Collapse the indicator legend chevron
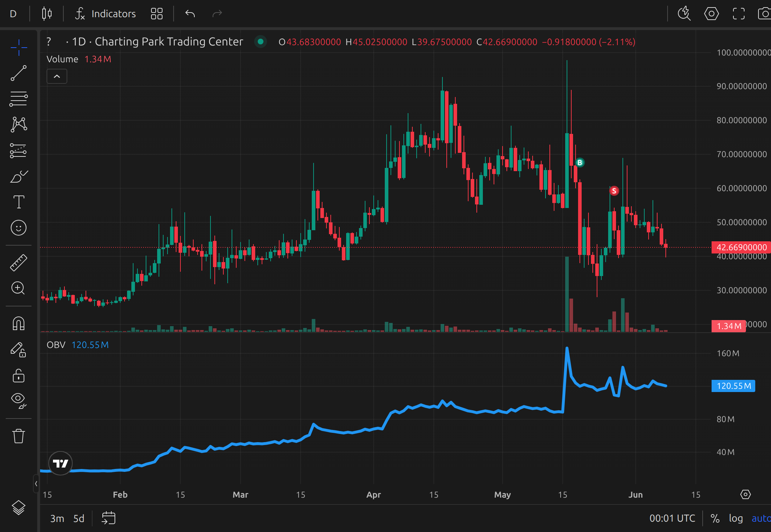The image size is (771, 532). (57, 76)
